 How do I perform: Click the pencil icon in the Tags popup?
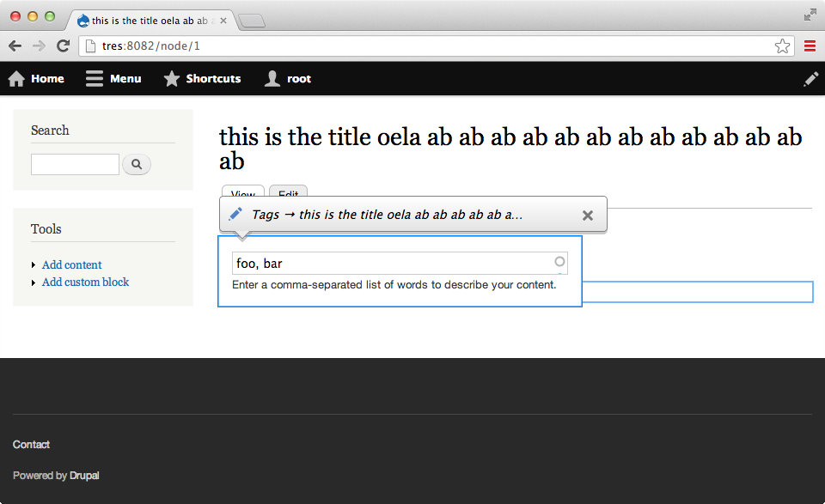coord(235,215)
